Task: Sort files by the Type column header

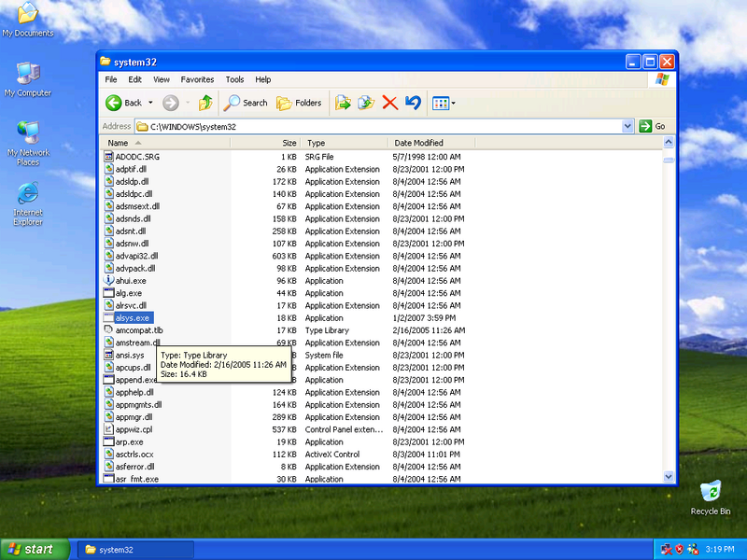Action: click(345, 143)
